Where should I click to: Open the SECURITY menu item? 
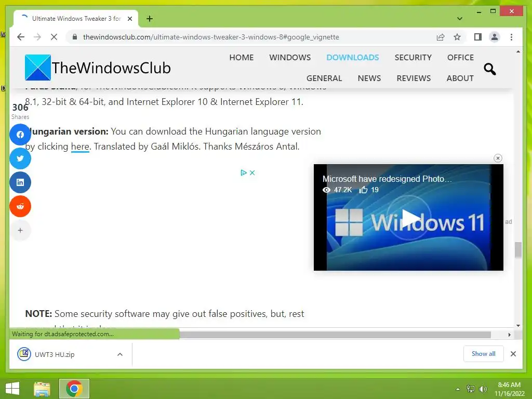coord(413,57)
